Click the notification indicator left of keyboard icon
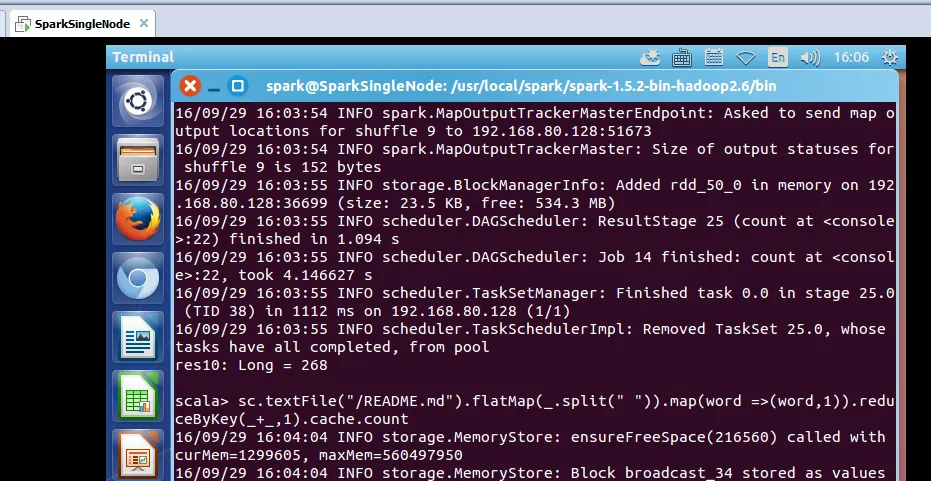931x481 pixels. coord(650,58)
